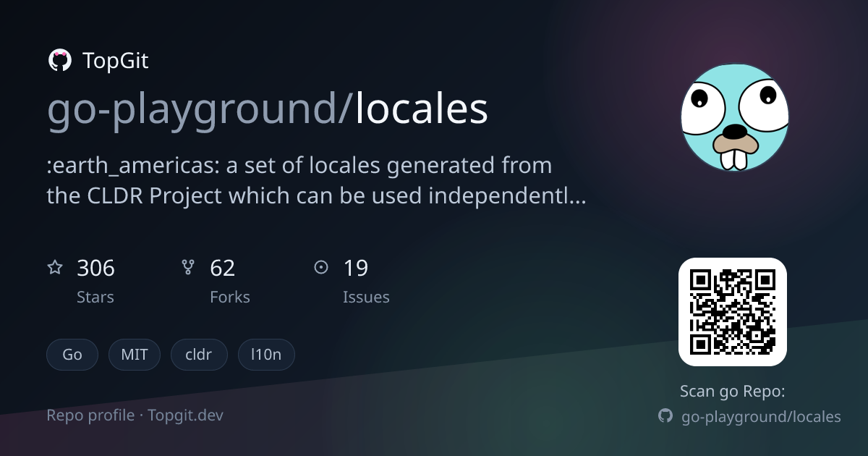Select the MIT license tag

(x=135, y=355)
